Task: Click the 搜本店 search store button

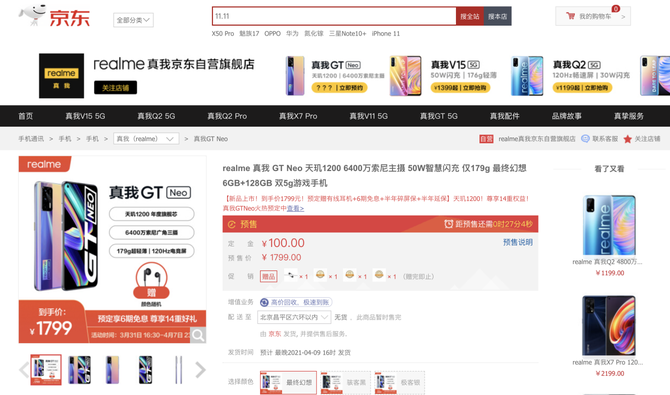Action: [x=497, y=16]
